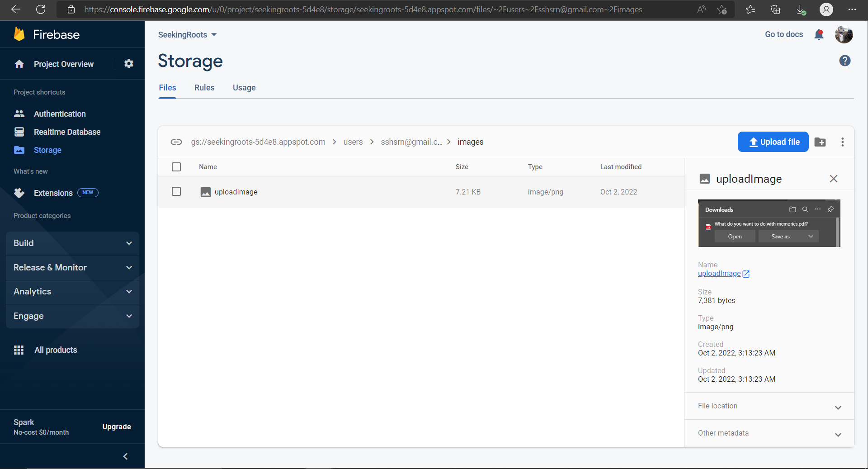
Task: Click the uploadImage preview thumbnail
Action: click(769, 223)
